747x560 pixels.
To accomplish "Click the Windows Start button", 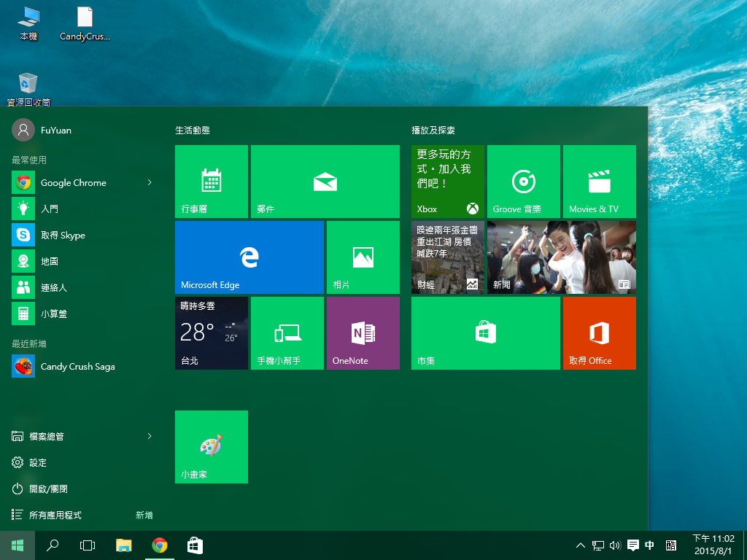I will (x=18, y=545).
